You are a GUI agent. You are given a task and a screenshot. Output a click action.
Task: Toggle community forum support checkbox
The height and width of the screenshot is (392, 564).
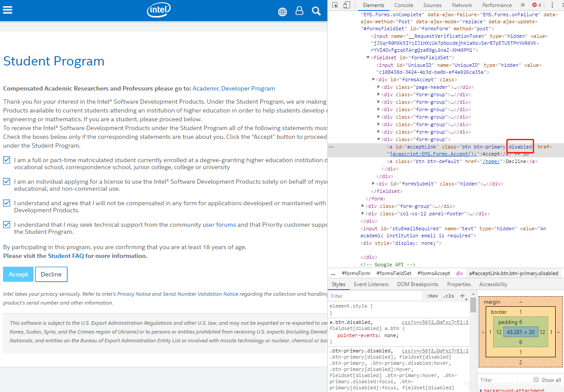pyautogui.click(x=7, y=225)
